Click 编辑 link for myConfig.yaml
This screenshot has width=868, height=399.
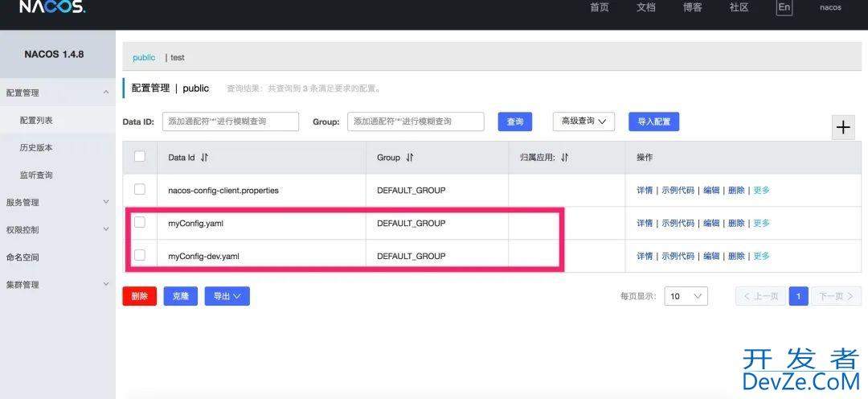coord(711,223)
